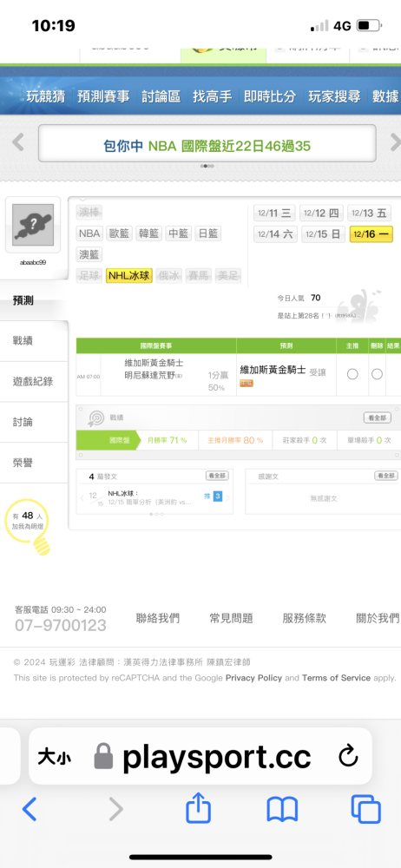Tap the abaabc99 profile avatar
Screen dimensions: 401x868
coord(33,225)
